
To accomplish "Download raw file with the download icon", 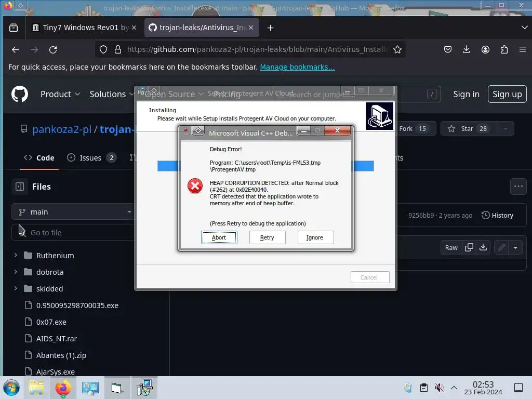I will click(483, 248).
